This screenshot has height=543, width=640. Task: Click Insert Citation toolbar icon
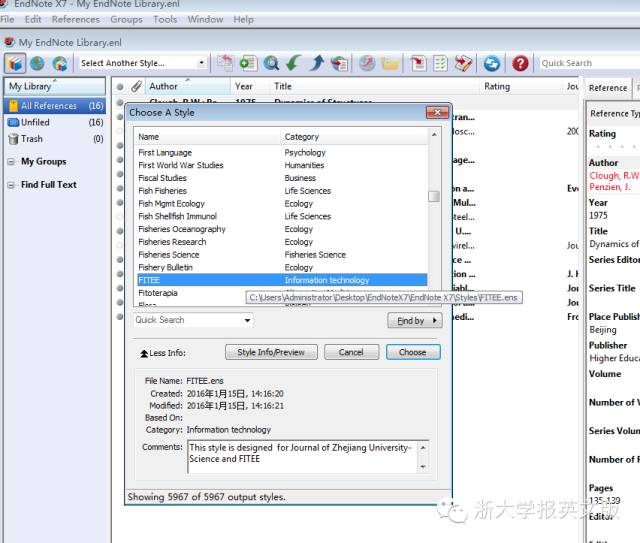pyautogui.click(x=418, y=63)
